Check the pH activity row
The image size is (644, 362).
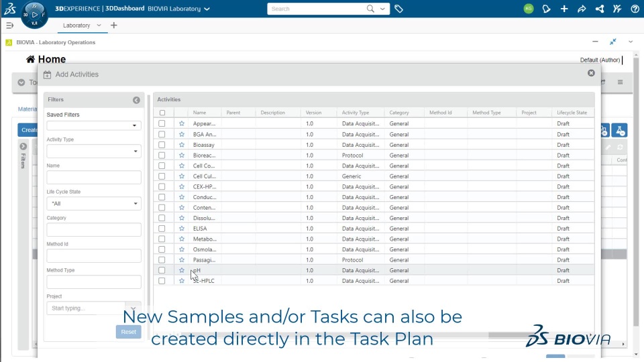coord(162,270)
